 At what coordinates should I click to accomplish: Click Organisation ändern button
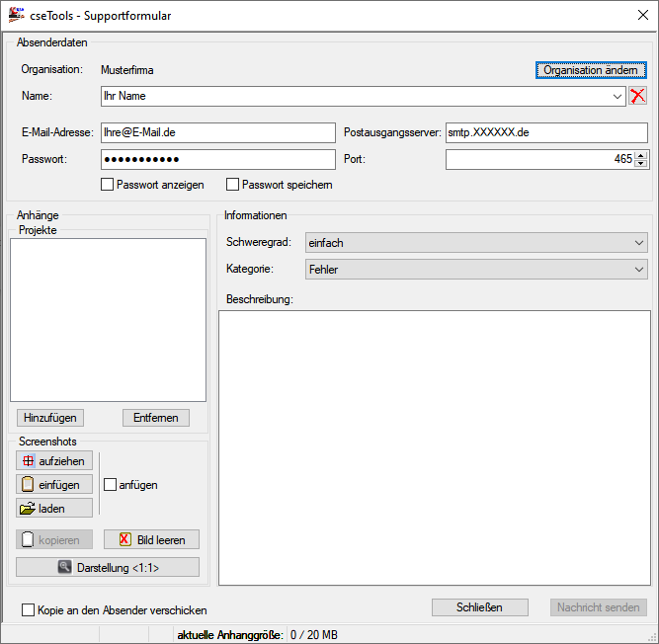click(x=590, y=70)
